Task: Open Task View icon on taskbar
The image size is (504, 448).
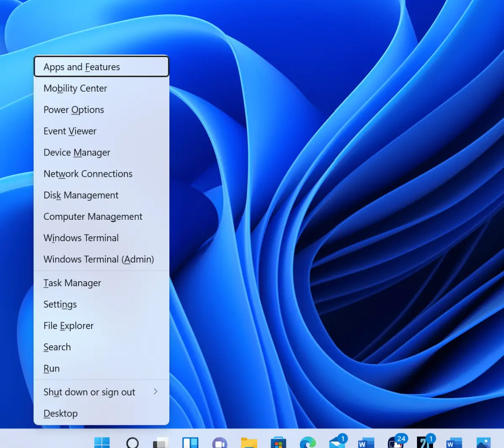Action: (161, 443)
